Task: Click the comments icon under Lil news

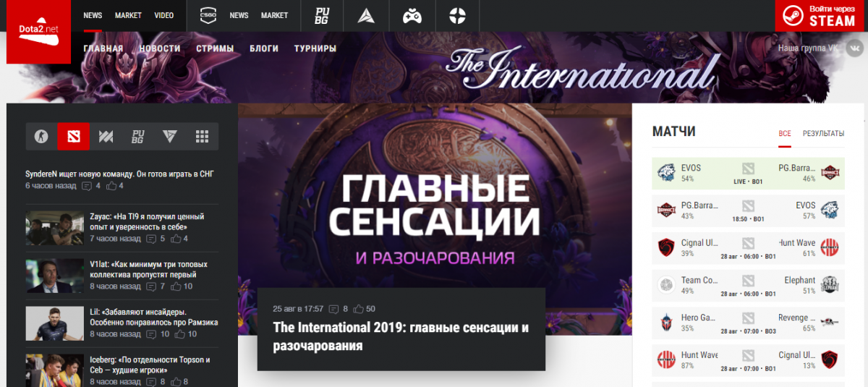Action: tap(151, 334)
